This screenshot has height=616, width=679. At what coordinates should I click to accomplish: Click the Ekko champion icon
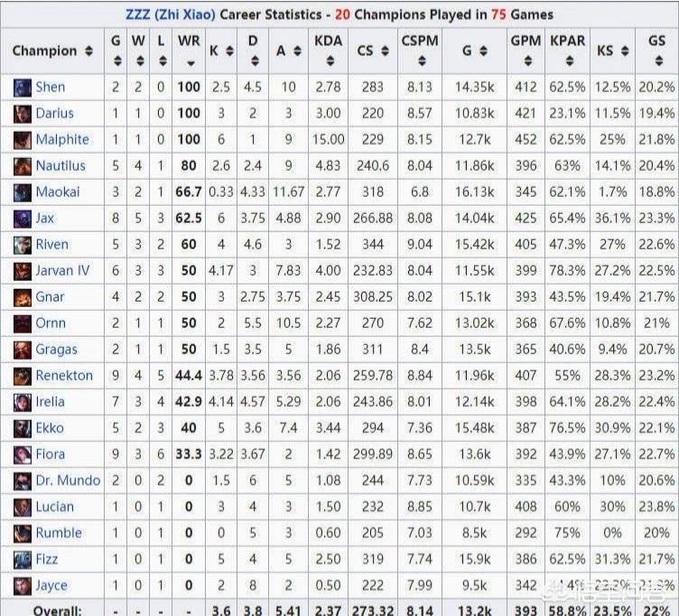point(23,428)
